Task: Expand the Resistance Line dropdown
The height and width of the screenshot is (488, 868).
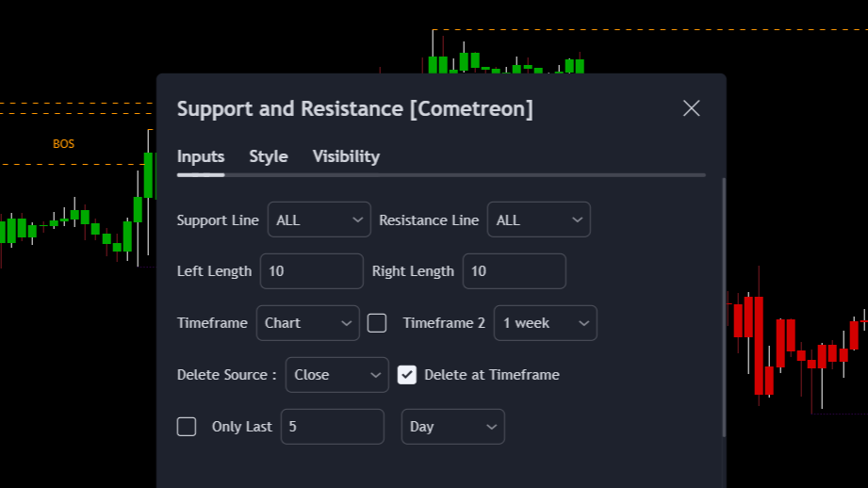Action: click(x=538, y=220)
